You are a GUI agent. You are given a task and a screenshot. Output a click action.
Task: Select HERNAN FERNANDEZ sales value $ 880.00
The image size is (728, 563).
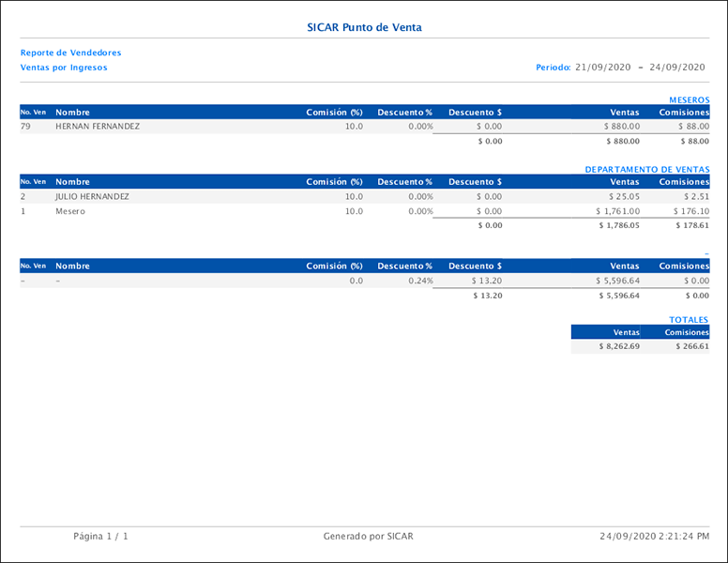(622, 127)
